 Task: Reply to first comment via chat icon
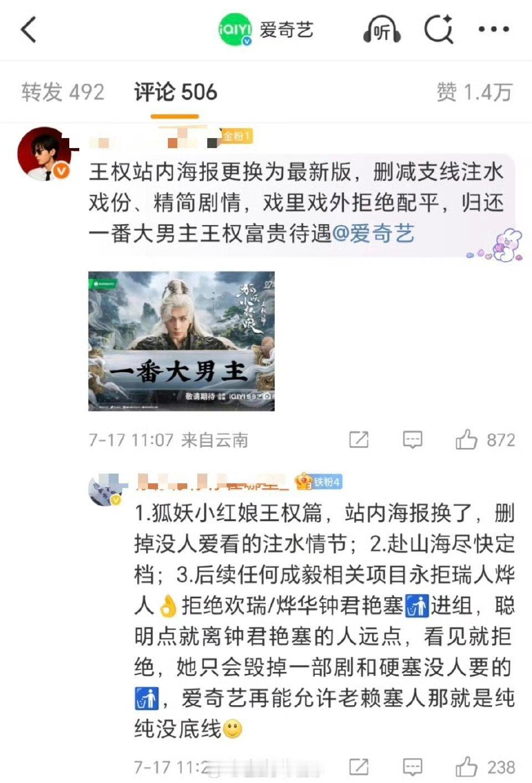(412, 440)
